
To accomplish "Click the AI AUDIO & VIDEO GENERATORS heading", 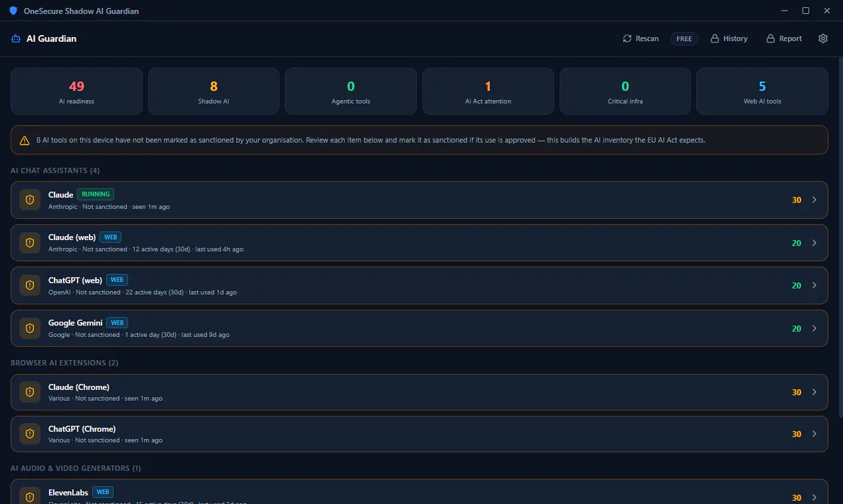I will (x=76, y=468).
